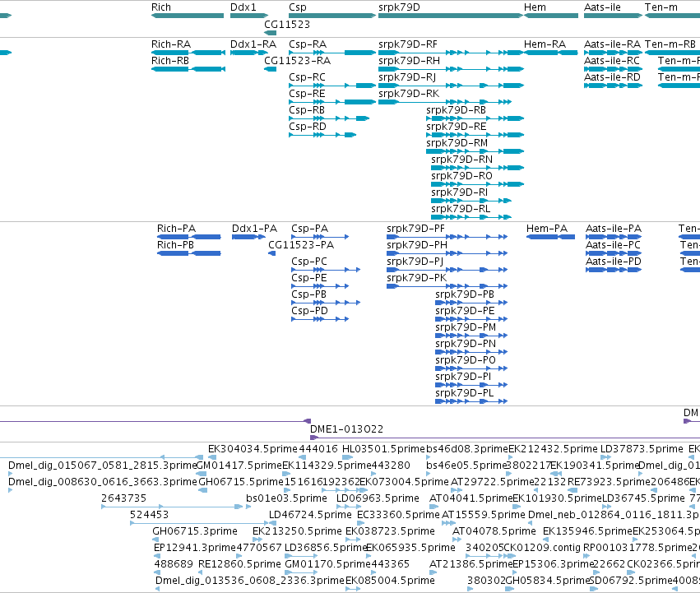Select transcript srpk79D-RN

(477, 168)
